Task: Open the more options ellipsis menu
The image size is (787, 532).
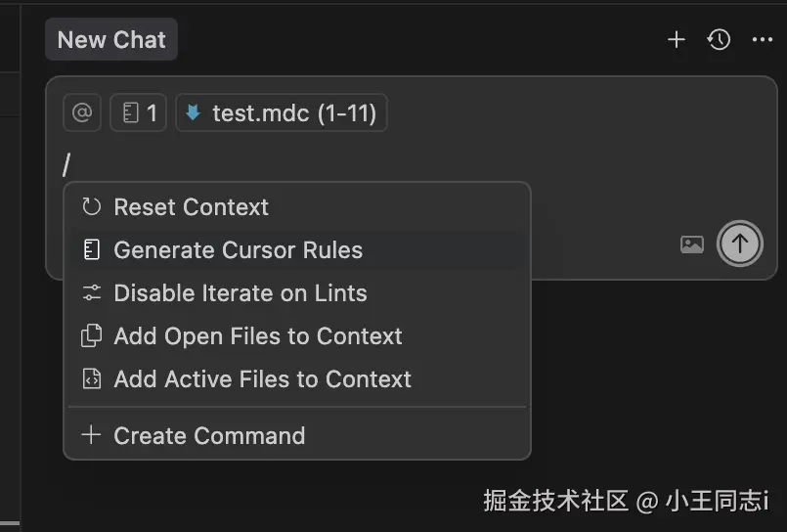Action: coord(763,40)
